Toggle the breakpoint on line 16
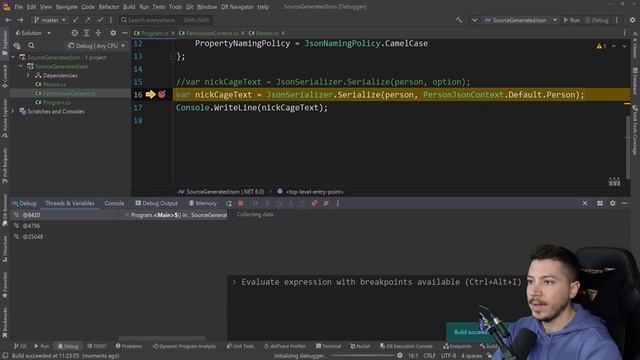This screenshot has width=640, height=360. (x=162, y=94)
